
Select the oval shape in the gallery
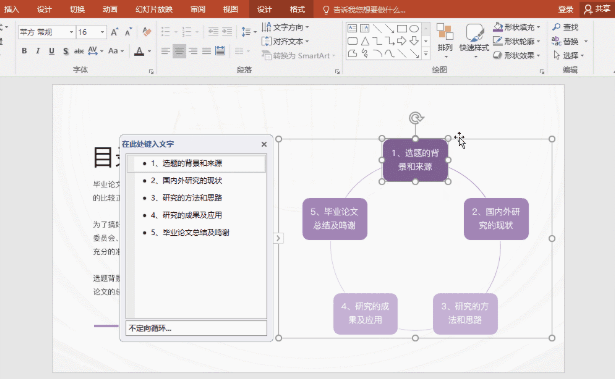tap(414, 29)
